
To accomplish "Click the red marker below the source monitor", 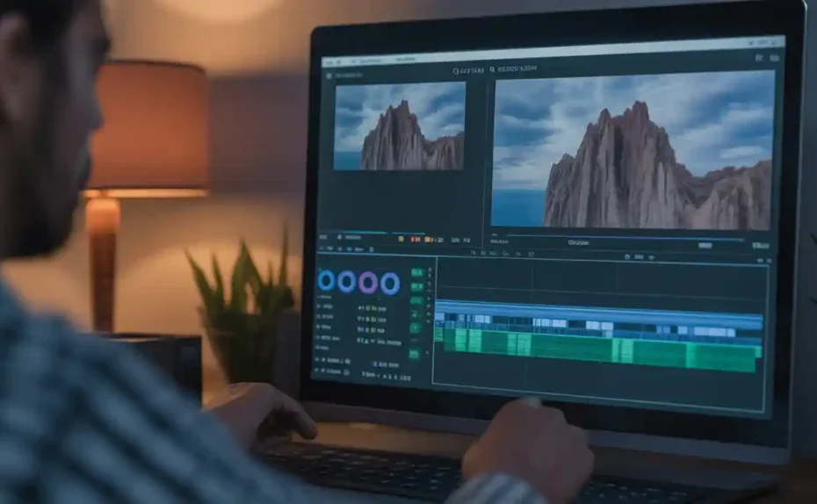I will click(416, 240).
